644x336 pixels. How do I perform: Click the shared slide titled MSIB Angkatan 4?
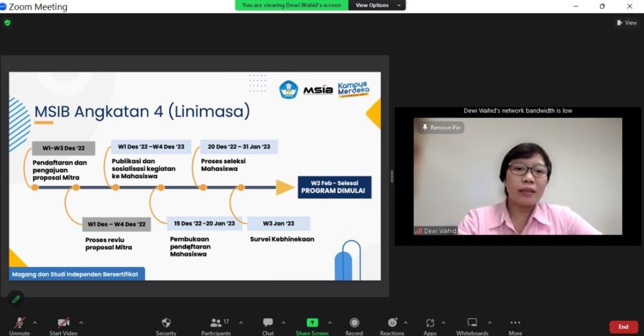[195, 176]
